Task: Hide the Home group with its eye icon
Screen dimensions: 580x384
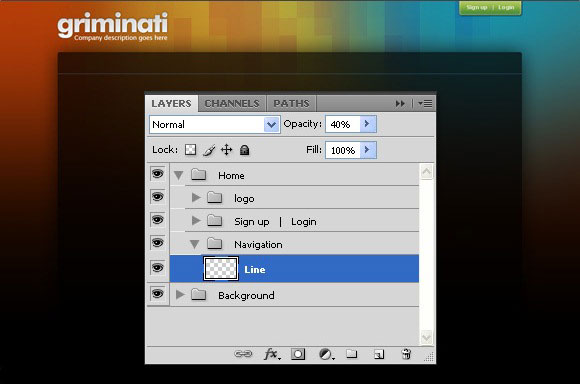Action: (x=158, y=174)
